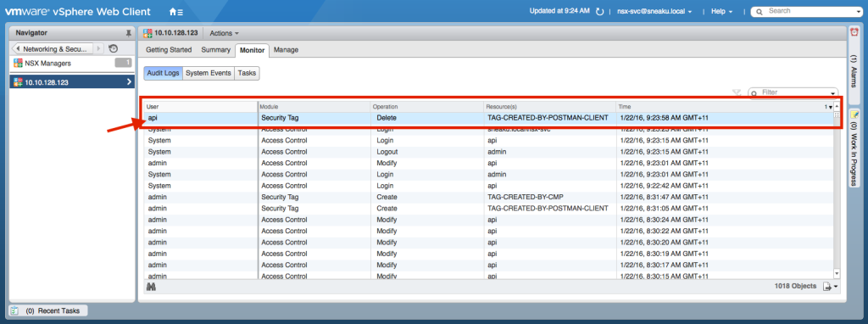Select the row timed 9:23:15 AM with Logout

click(x=488, y=152)
